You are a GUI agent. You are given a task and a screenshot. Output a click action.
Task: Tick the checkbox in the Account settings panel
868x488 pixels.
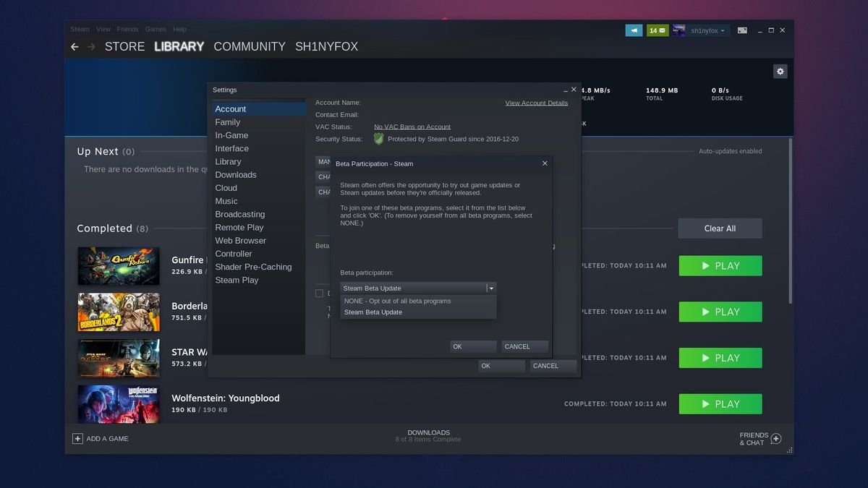click(x=319, y=293)
